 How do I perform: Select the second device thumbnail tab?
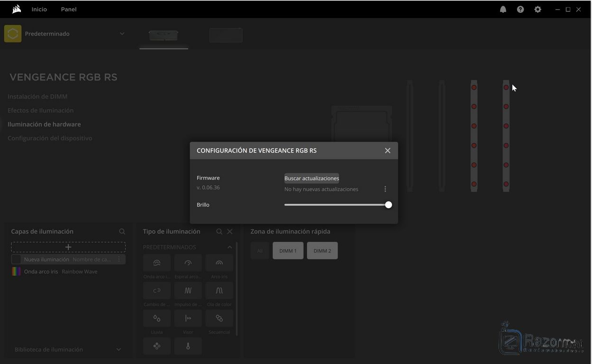(226, 35)
